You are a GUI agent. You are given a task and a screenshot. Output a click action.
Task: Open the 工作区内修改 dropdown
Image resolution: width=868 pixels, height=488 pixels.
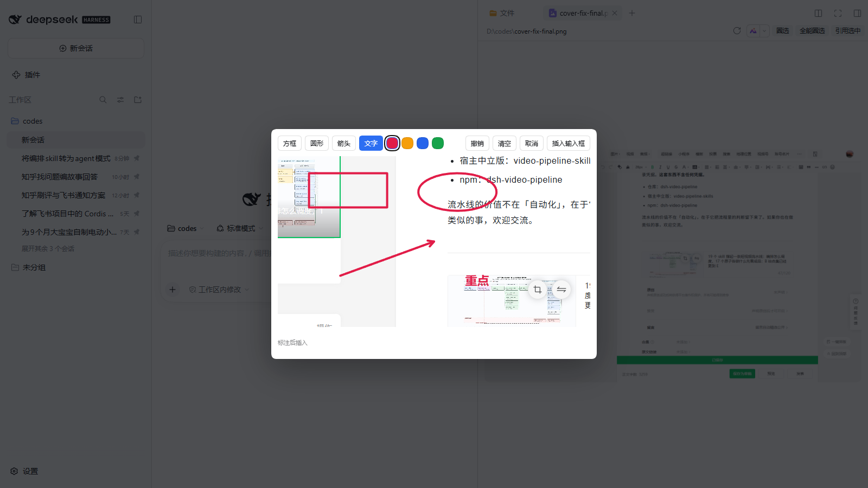coord(219,290)
